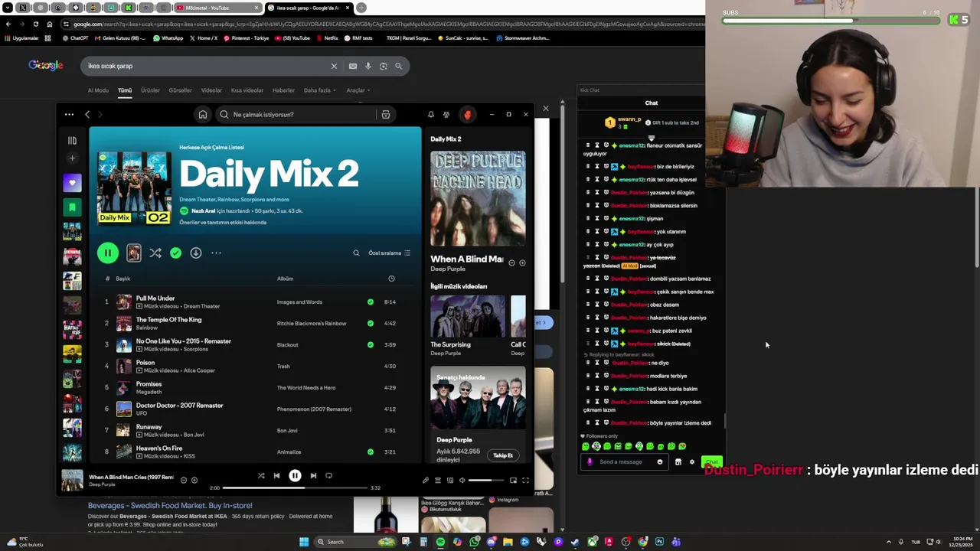
Task: Enter Spotify fullscreen view
Action: pos(525,481)
